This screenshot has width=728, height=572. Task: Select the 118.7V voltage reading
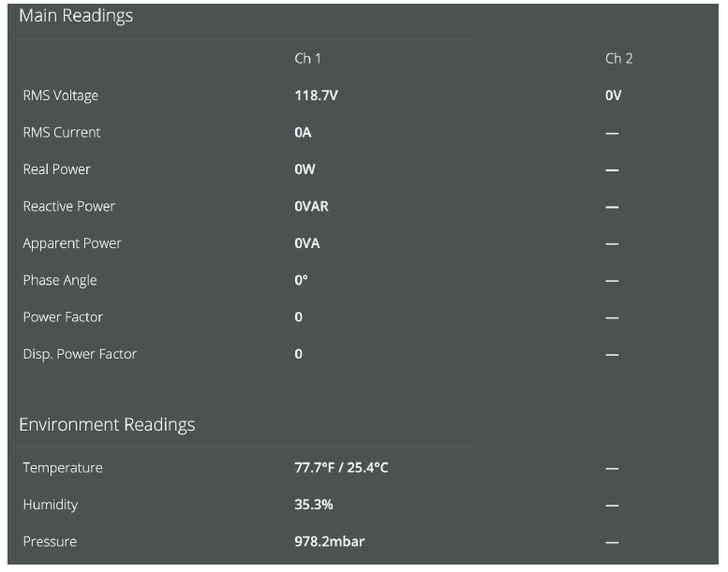click(316, 95)
